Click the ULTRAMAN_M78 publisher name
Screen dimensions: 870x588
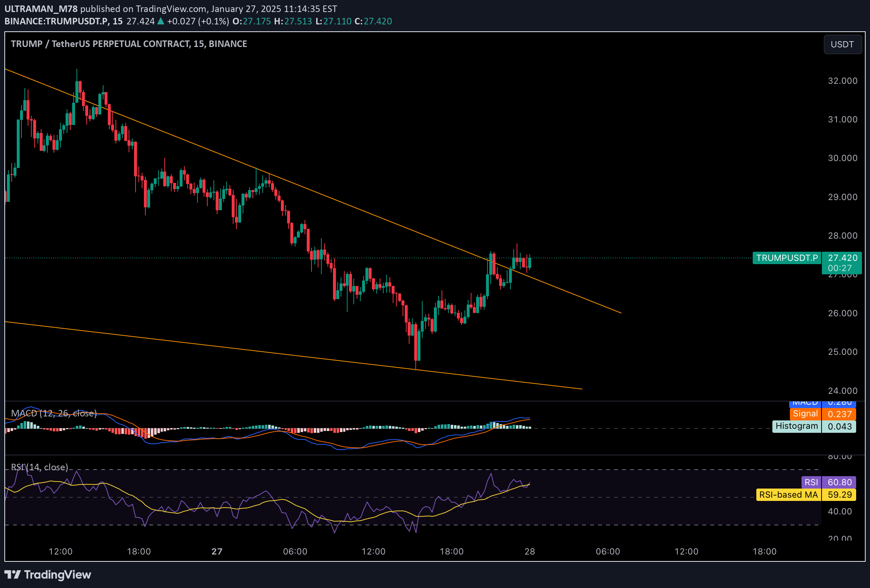[x=41, y=9]
